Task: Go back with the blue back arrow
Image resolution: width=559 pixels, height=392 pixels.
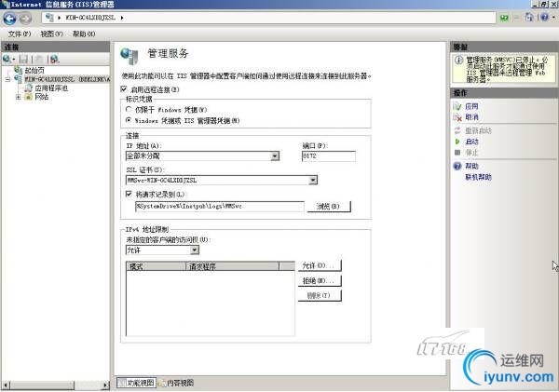Action: (x=9, y=19)
